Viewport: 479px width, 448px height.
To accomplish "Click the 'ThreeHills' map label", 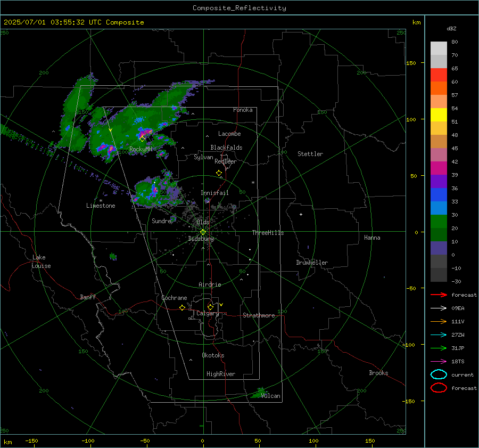I will (268, 233).
